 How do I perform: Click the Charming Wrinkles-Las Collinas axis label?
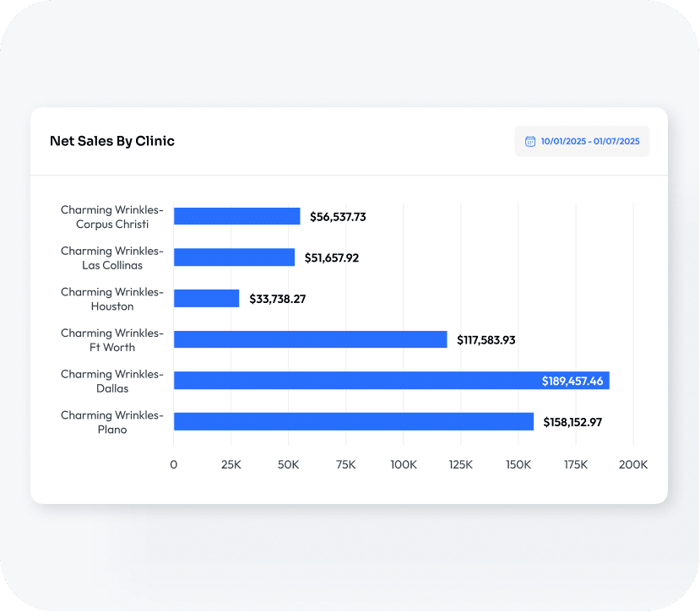point(111,258)
